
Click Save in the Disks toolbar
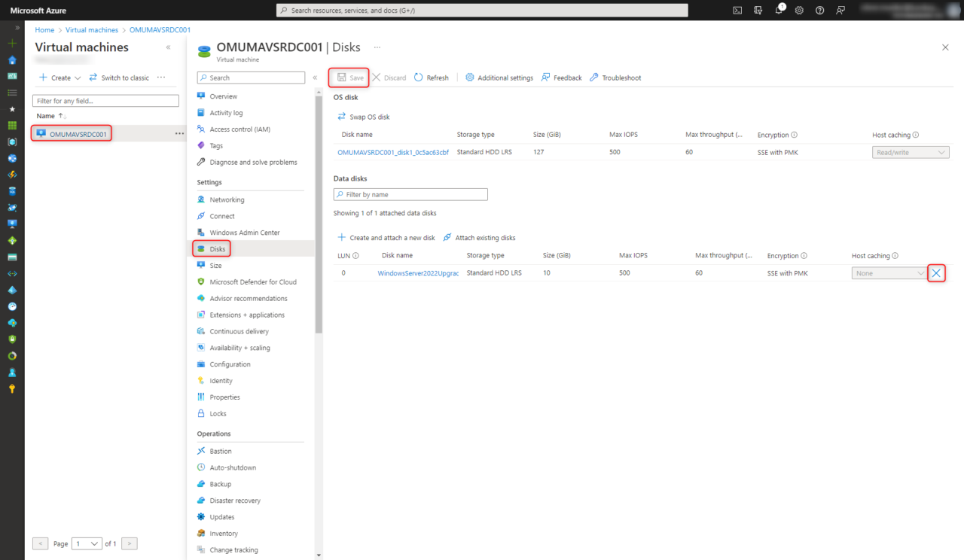[x=349, y=78]
